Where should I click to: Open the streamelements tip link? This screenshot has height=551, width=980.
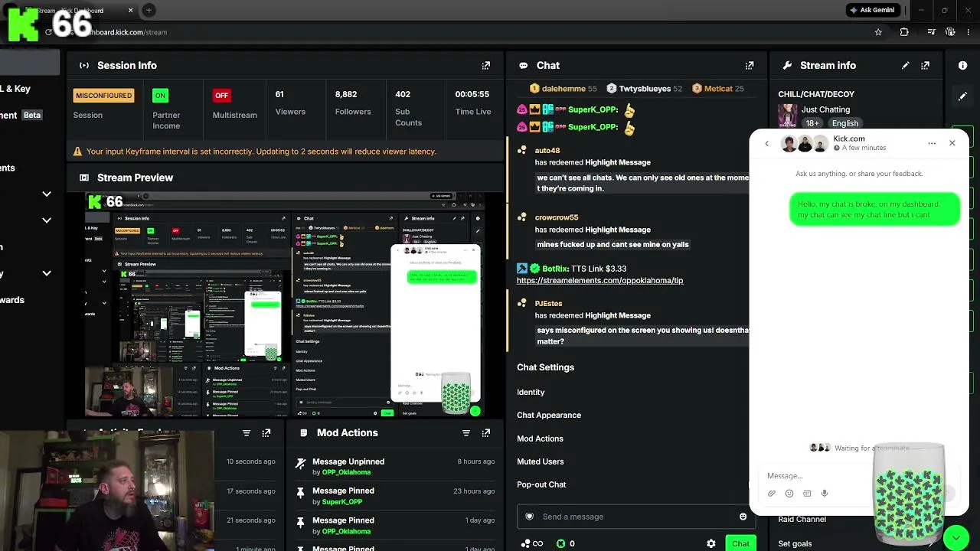(599, 280)
